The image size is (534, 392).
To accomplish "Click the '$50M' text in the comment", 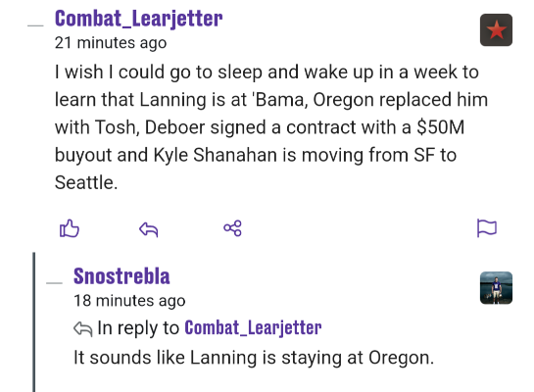I will pyautogui.click(x=441, y=127).
